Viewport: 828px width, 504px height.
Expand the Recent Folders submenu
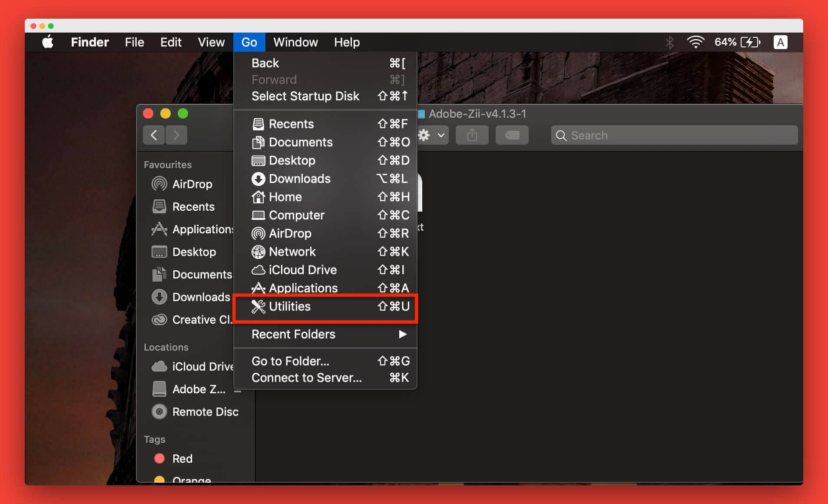[x=325, y=334]
